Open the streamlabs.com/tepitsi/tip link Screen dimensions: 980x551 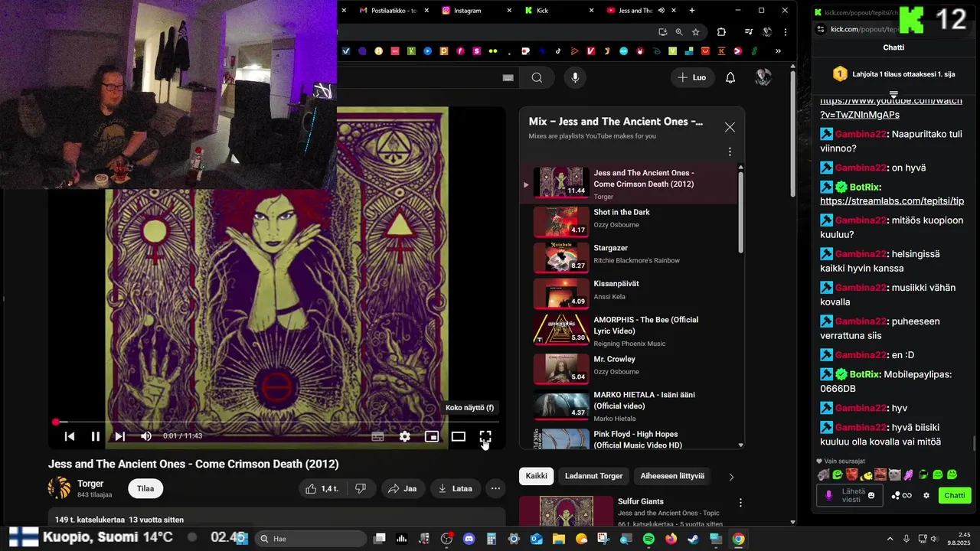coord(892,201)
